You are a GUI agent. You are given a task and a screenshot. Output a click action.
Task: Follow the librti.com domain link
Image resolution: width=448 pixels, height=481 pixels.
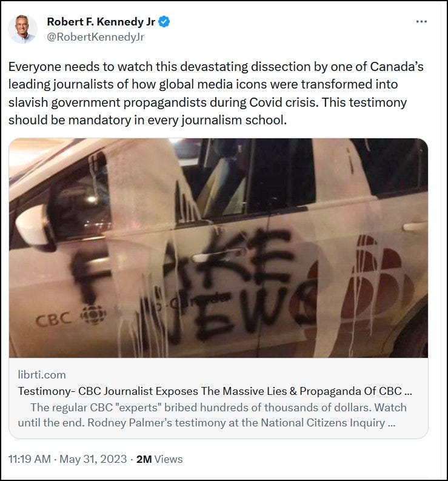[42, 375]
